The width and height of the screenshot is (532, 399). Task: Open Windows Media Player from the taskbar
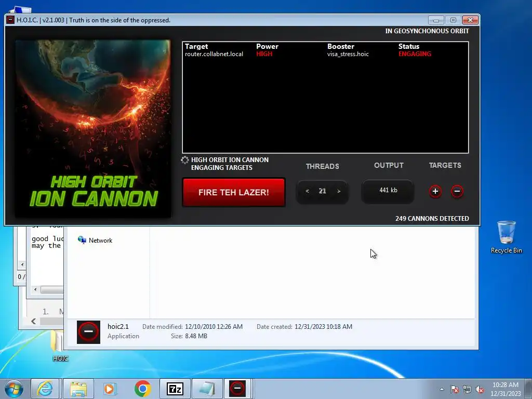110,389
